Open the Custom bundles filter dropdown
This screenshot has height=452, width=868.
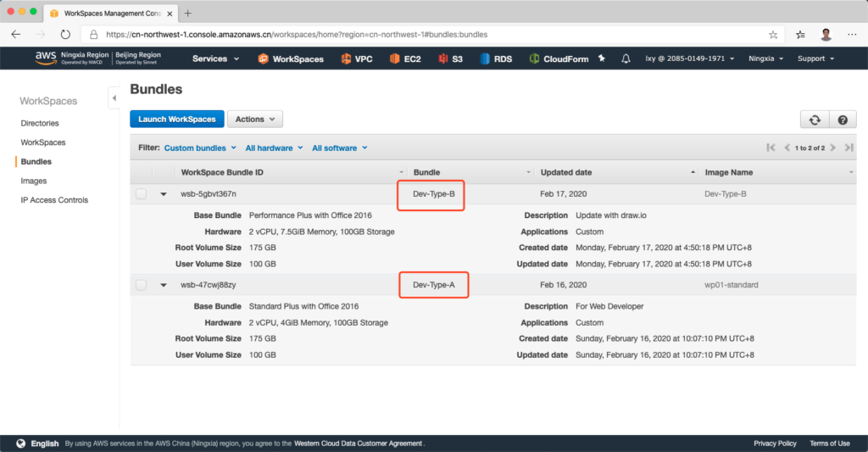pos(200,148)
